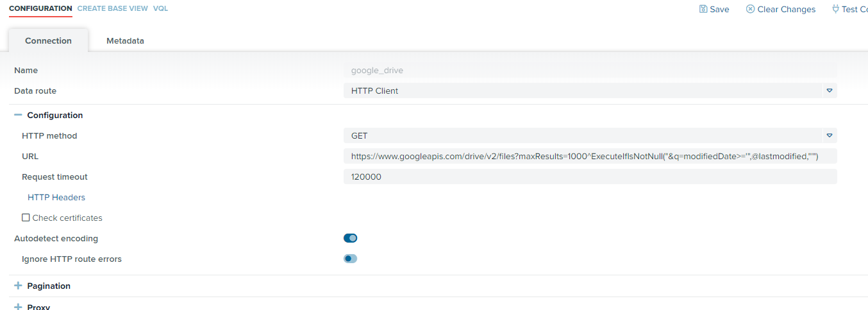
Task: Click the Clear Changes circle-x icon
Action: [x=750, y=9]
